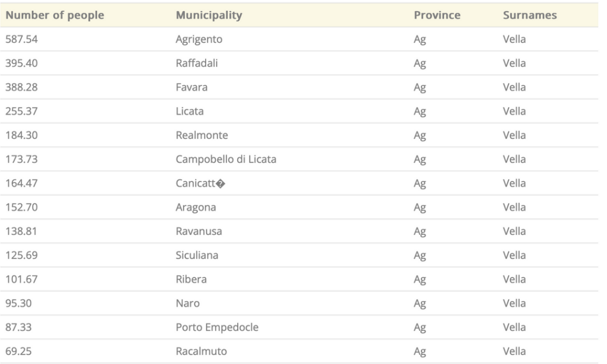Select the Agrigento municipality cell
607x364 pixels.
[199, 39]
